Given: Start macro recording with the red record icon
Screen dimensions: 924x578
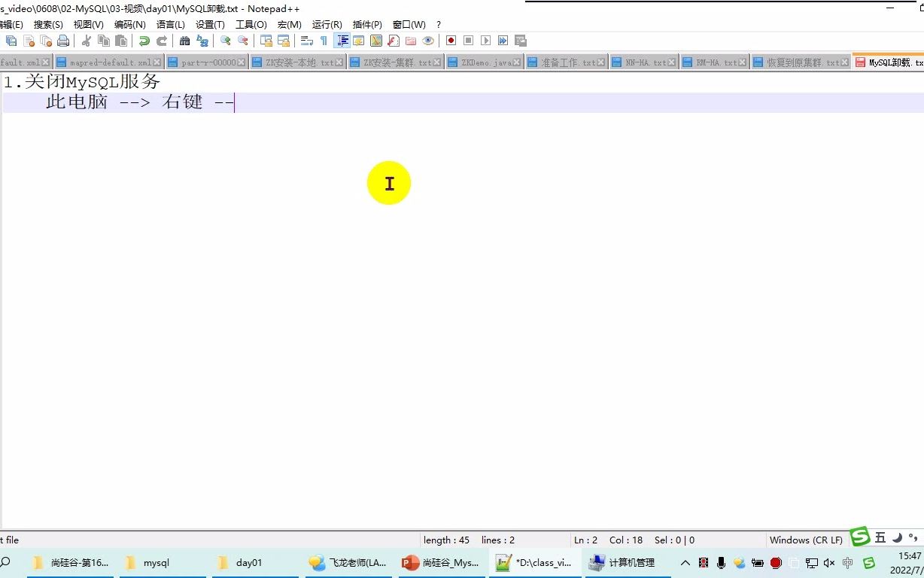Looking at the screenshot, I should pos(451,41).
